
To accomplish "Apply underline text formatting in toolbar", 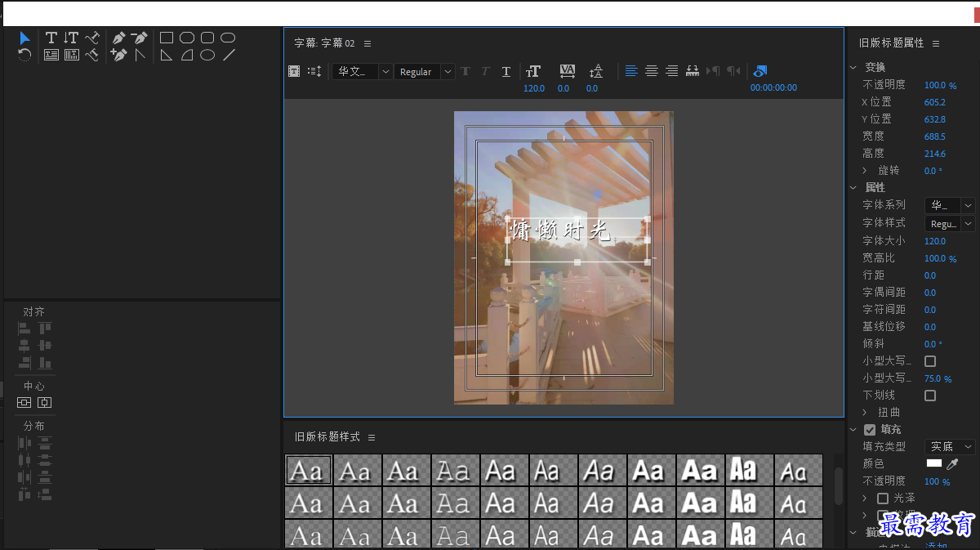I will tap(506, 72).
